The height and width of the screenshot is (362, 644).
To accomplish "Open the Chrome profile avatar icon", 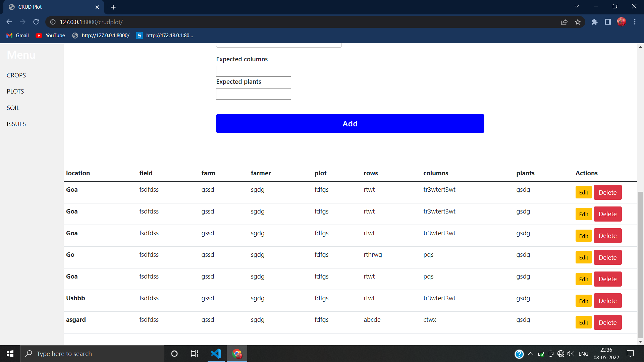I will coord(622,22).
